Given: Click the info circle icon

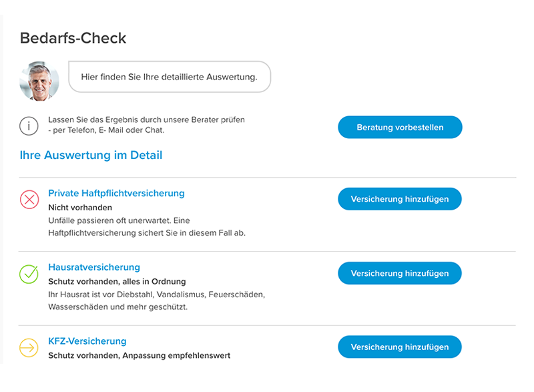Looking at the screenshot, I should (29, 126).
